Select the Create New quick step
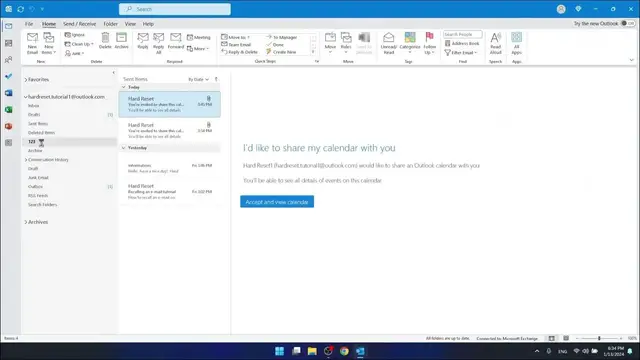The image size is (640, 360). (x=281, y=52)
